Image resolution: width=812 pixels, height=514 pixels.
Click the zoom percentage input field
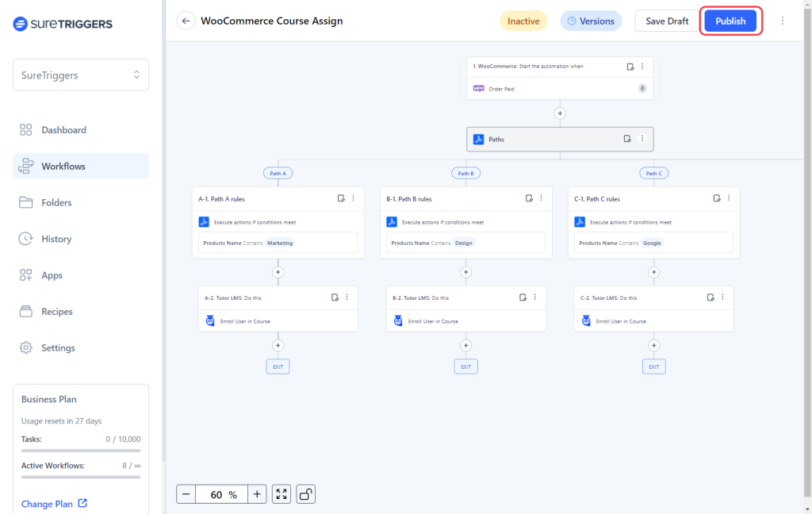(x=221, y=494)
